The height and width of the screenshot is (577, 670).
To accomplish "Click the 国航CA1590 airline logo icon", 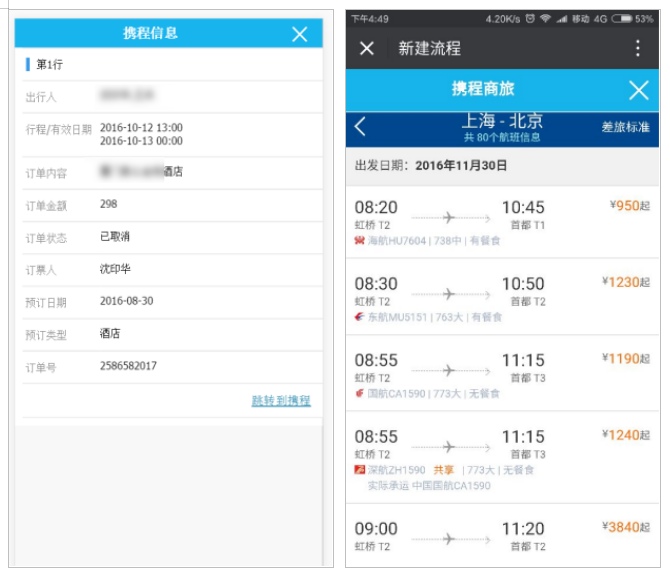I will tap(359, 393).
